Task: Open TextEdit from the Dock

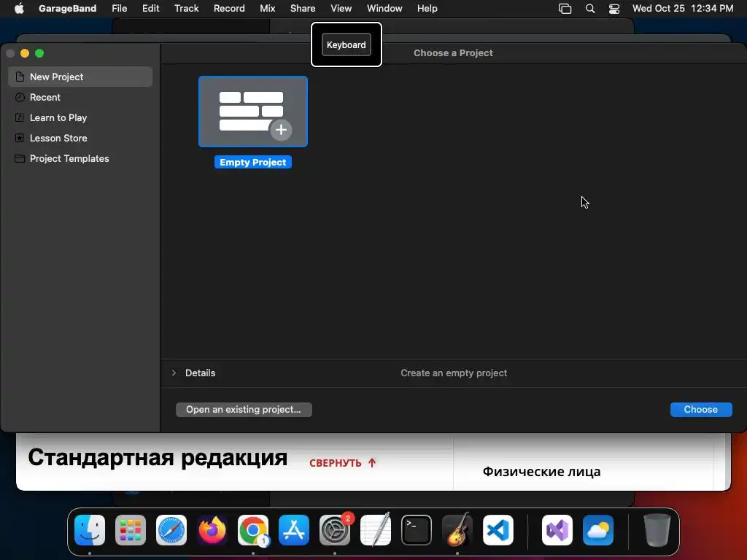Action: coord(376,530)
